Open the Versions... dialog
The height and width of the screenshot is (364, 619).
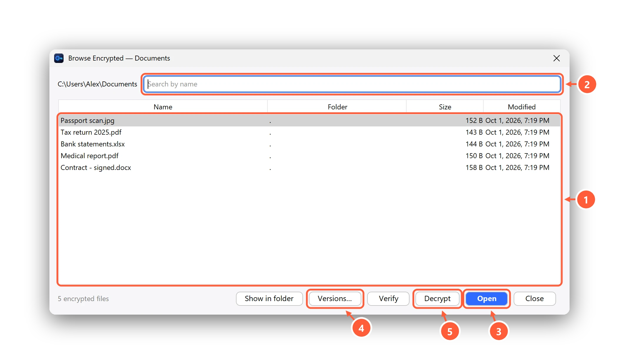pos(335,299)
